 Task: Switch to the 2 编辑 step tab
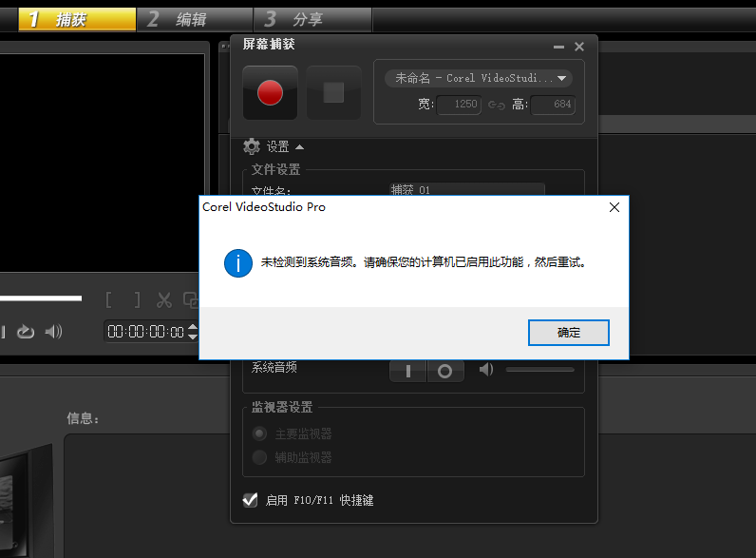coord(196,19)
